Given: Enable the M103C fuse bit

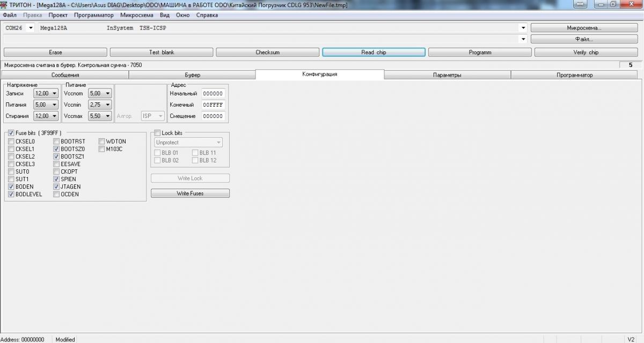Looking at the screenshot, I should pyautogui.click(x=101, y=149).
